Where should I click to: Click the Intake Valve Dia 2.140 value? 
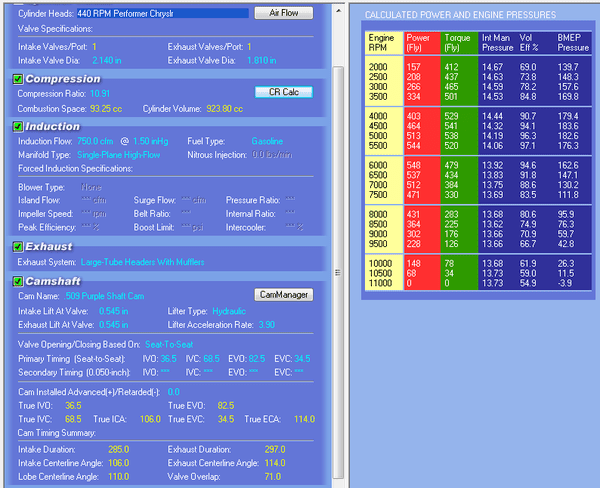click(106, 60)
